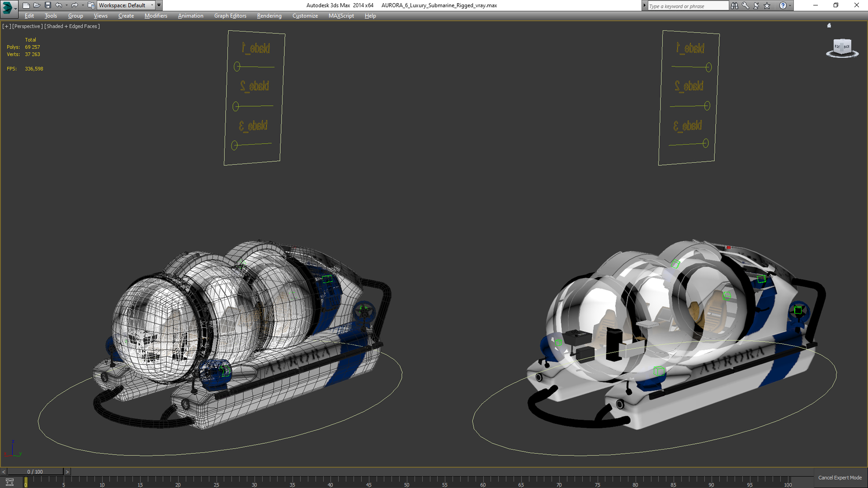
Task: Open the Modifiers menu
Action: (156, 16)
